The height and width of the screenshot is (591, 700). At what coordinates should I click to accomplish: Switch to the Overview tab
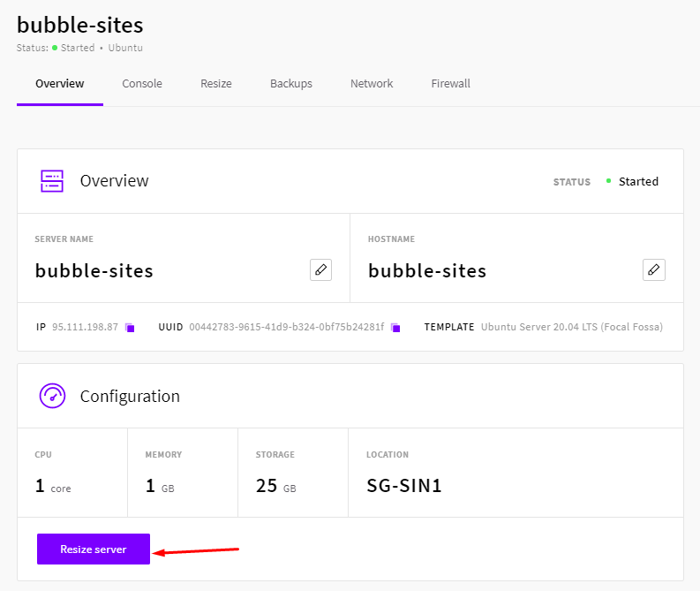(x=59, y=84)
